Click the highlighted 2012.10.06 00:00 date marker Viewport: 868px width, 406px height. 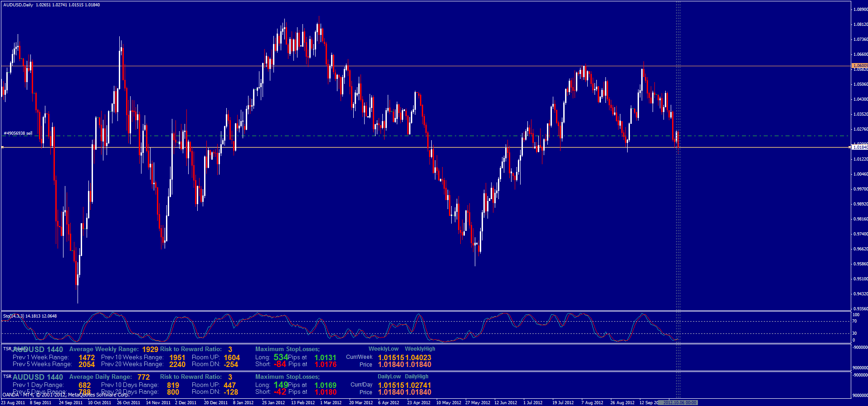tap(679, 403)
